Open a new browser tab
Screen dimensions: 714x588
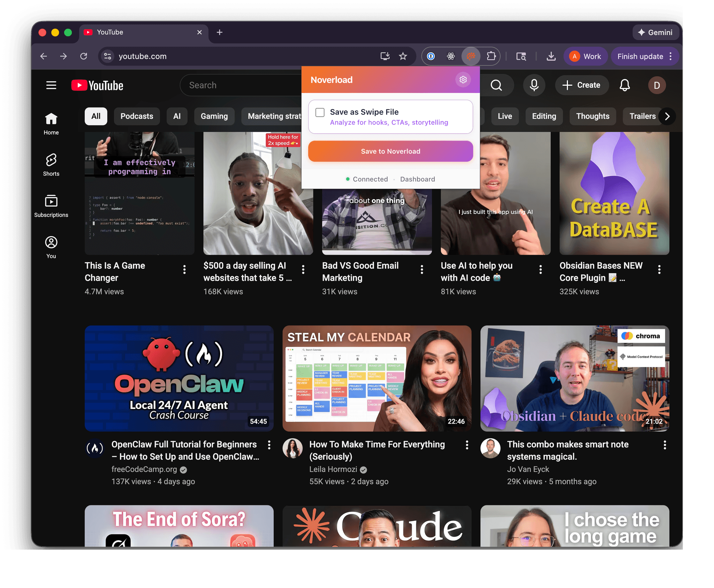[x=220, y=32]
